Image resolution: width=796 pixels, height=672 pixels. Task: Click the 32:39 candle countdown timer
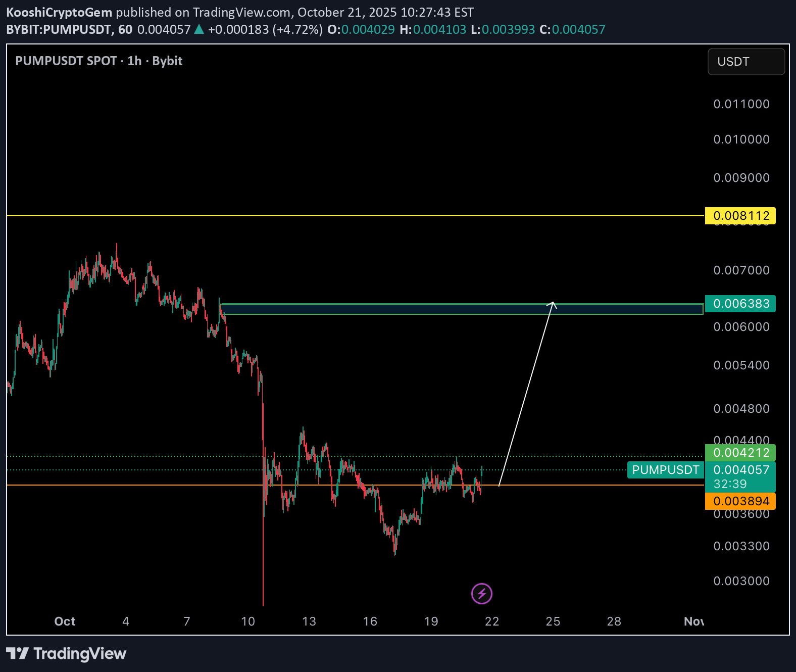(730, 484)
